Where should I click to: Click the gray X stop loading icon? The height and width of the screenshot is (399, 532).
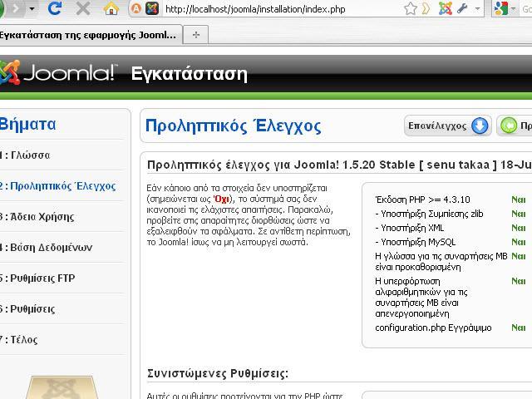click(83, 9)
